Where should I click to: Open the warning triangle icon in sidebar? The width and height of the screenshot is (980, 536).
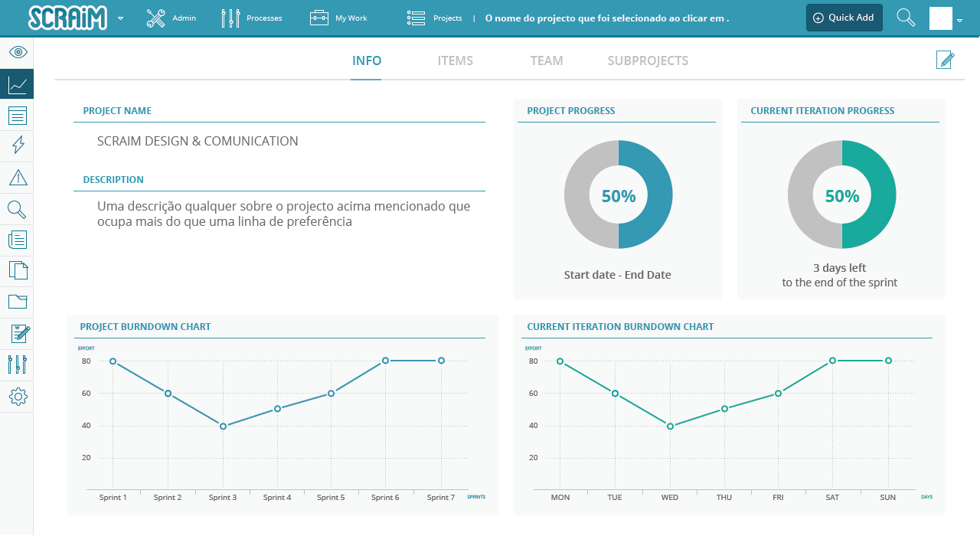pyautogui.click(x=17, y=177)
